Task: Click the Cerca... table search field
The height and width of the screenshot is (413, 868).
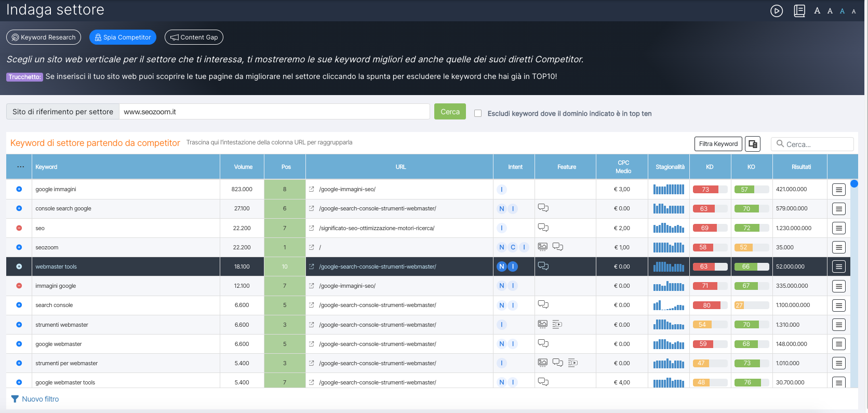Action: pyautogui.click(x=812, y=144)
